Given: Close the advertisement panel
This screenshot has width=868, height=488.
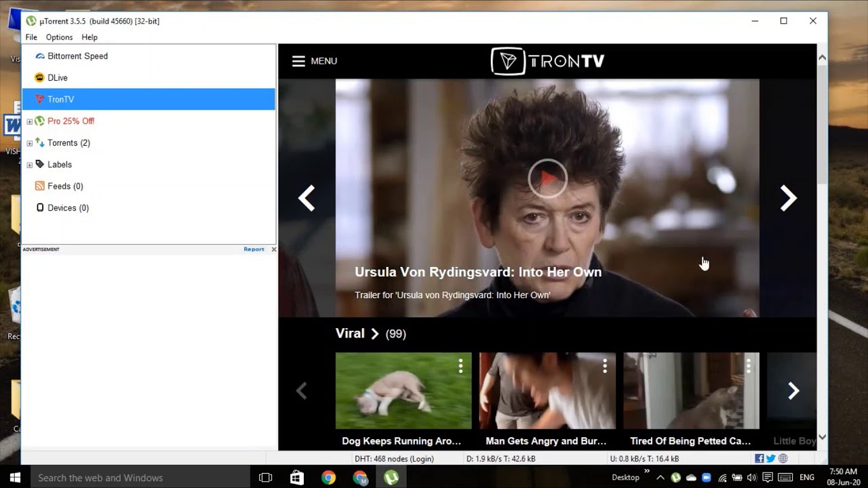Looking at the screenshot, I should pos(274,249).
